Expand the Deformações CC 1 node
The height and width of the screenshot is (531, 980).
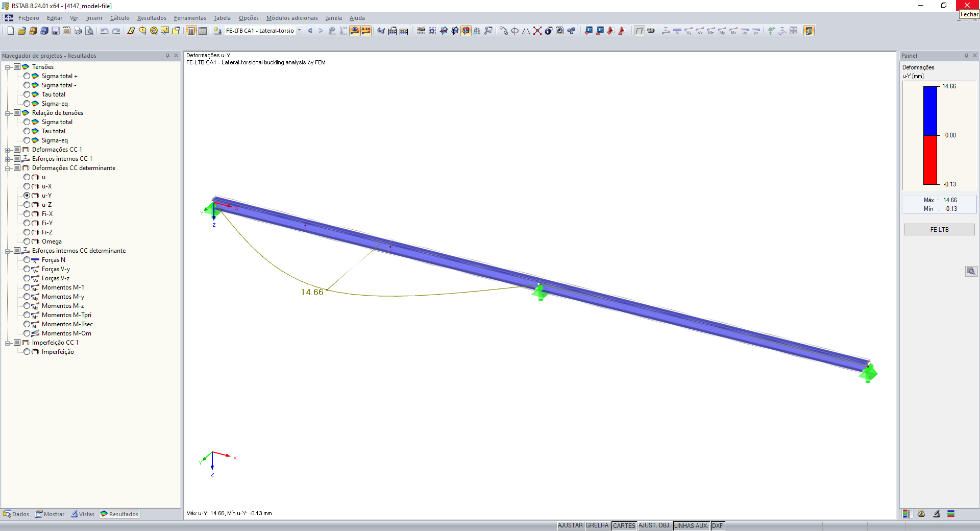click(x=8, y=150)
